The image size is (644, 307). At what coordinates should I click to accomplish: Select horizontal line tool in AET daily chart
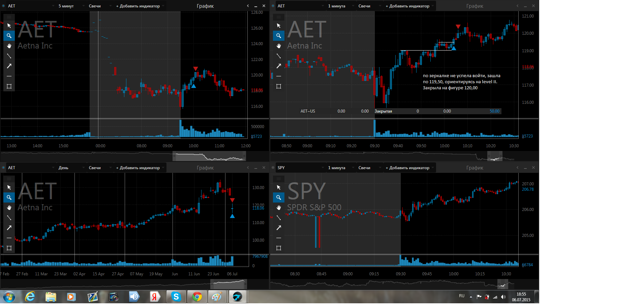coord(9,238)
